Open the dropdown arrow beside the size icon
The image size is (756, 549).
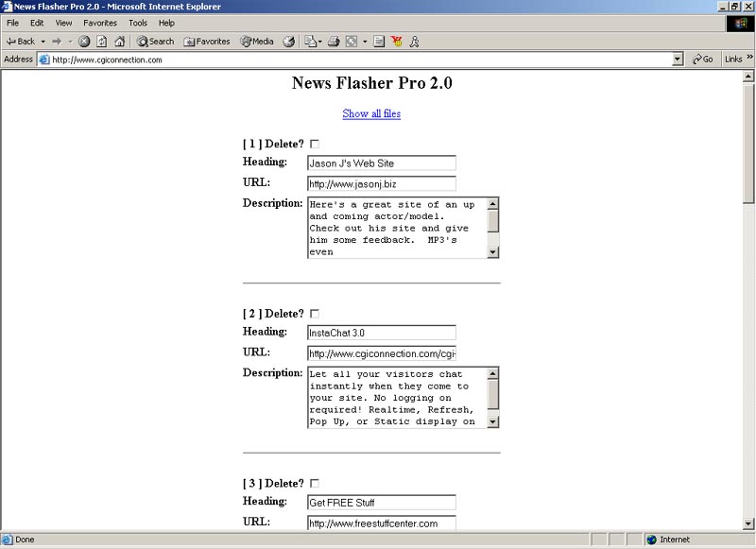[x=365, y=42]
